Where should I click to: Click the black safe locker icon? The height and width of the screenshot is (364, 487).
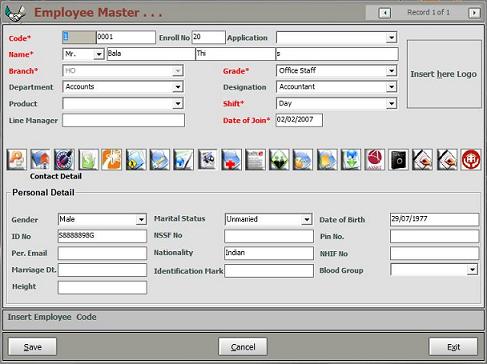pyautogui.click(x=398, y=160)
